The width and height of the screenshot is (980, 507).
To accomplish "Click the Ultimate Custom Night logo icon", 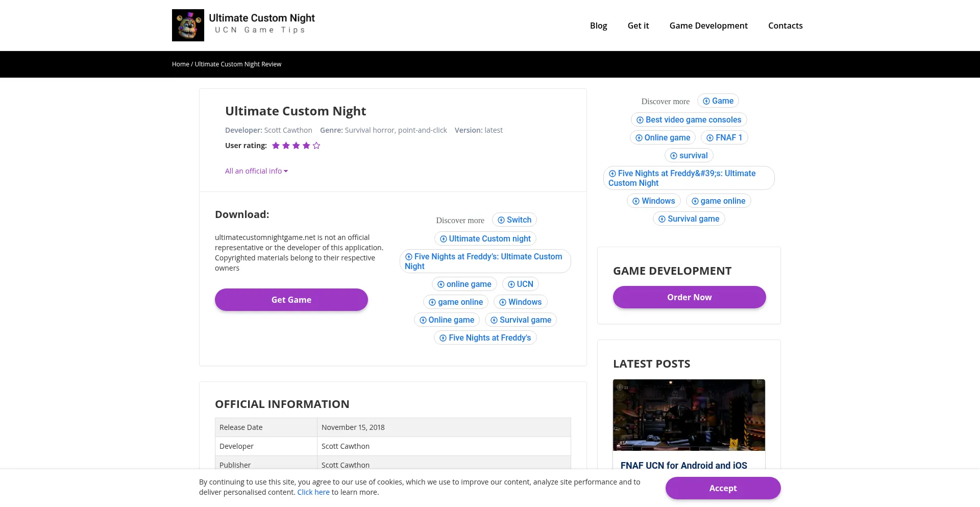I will click(x=188, y=25).
